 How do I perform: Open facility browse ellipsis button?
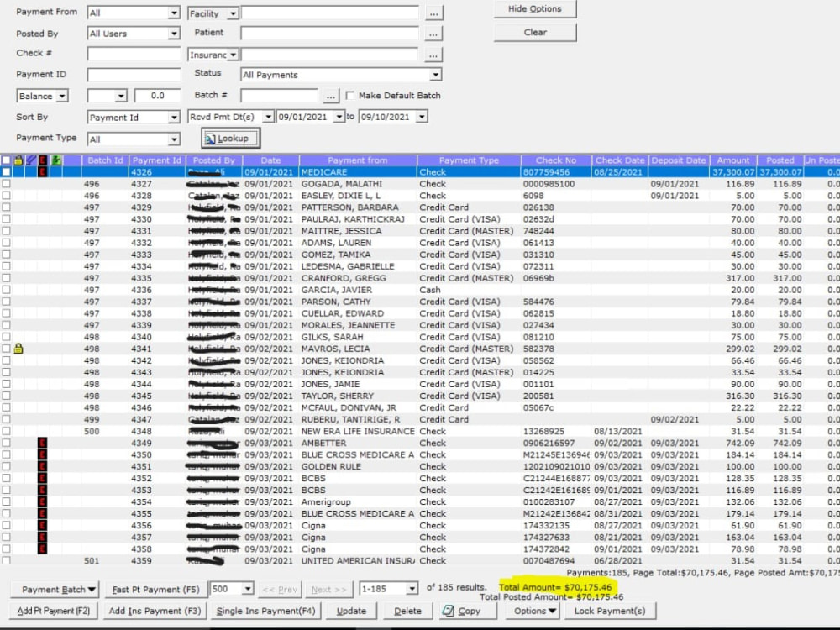[x=434, y=13]
